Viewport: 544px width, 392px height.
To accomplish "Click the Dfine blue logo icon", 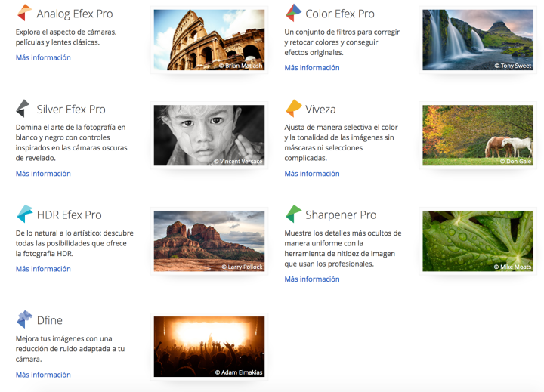I will (x=24, y=319).
